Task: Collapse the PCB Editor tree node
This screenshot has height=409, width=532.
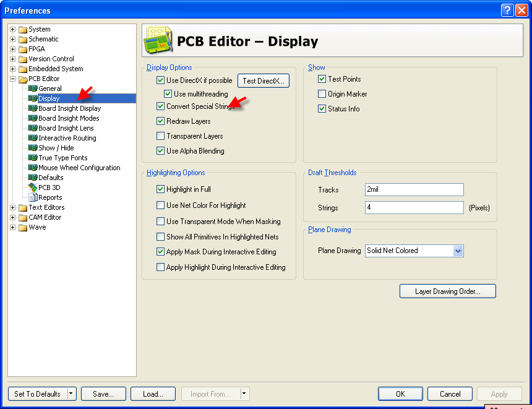Action: point(12,79)
